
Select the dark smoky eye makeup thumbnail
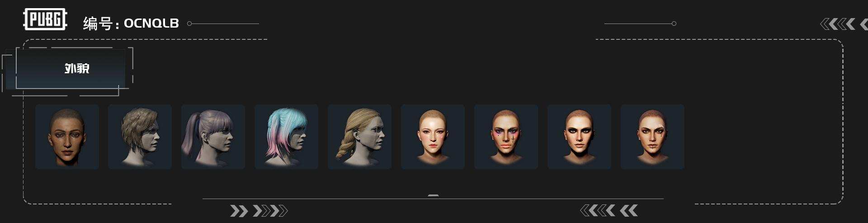[580, 137]
